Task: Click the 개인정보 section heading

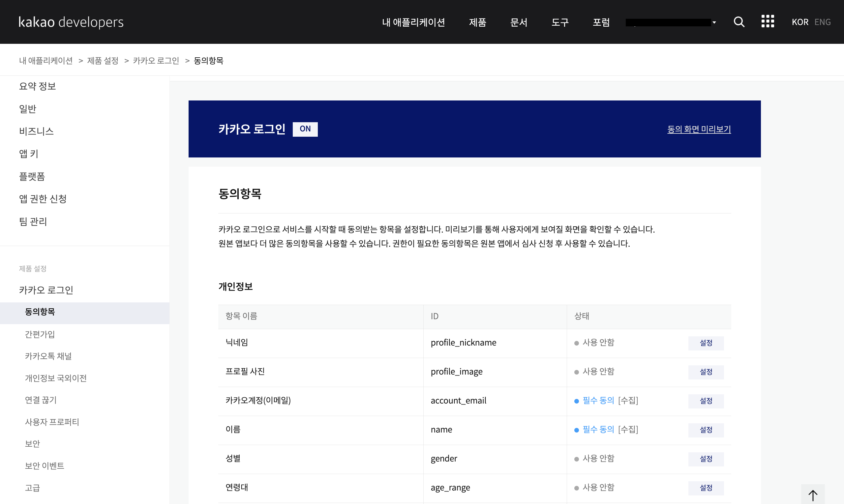Action: pyautogui.click(x=235, y=287)
